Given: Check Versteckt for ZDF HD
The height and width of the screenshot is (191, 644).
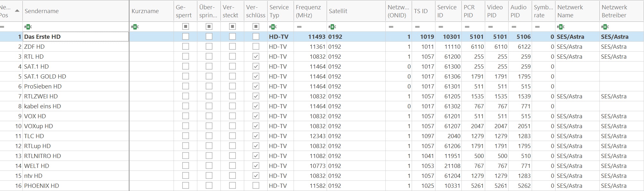Looking at the screenshot, I should [x=233, y=46].
